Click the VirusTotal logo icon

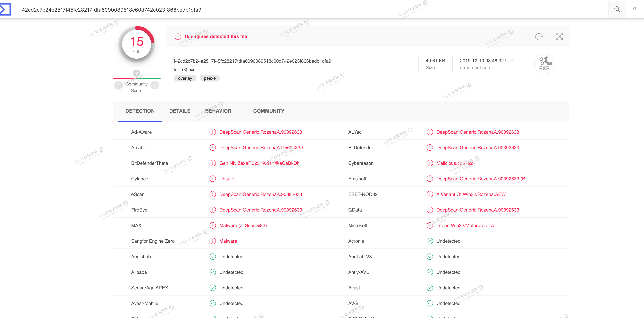5,9
